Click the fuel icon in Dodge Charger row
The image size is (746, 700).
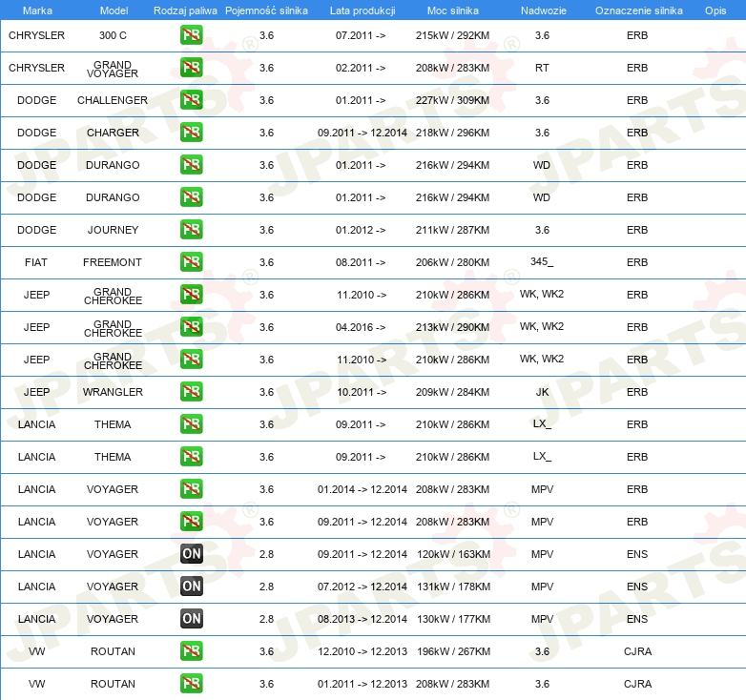(191, 133)
